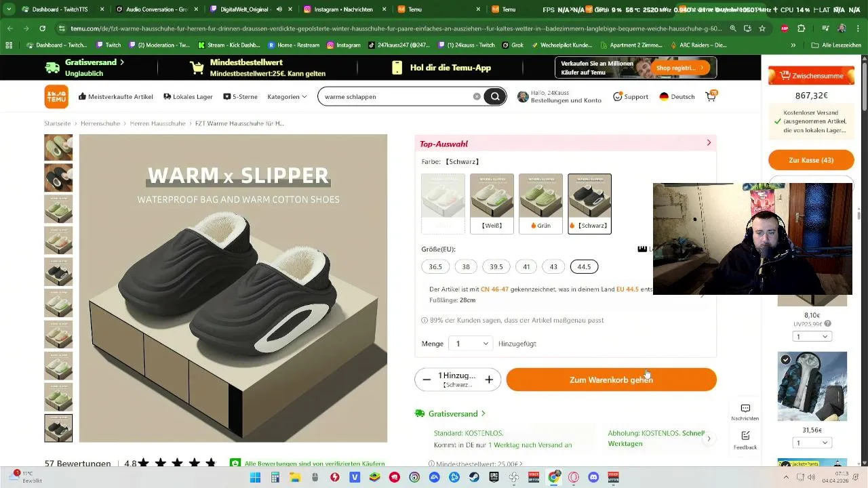Image resolution: width=868 pixels, height=488 pixels.
Task: Expand the Top-Auswahl banner arrow
Action: 709,143
